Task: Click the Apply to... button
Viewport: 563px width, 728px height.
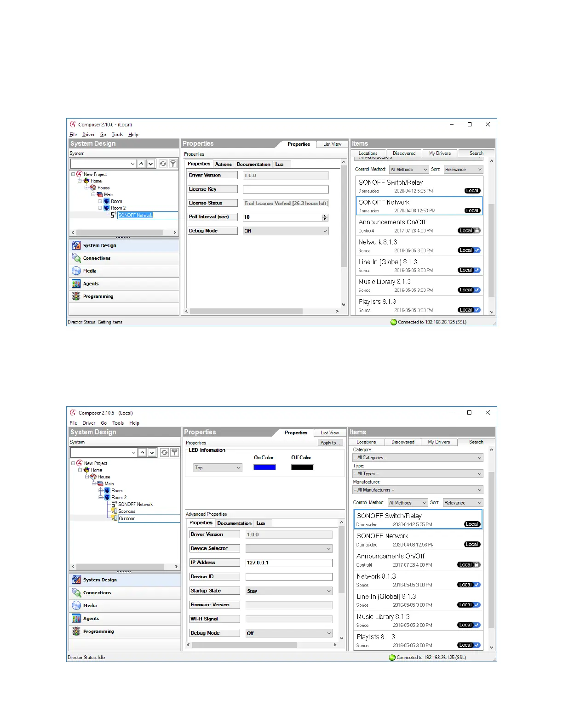Action: 330,443
